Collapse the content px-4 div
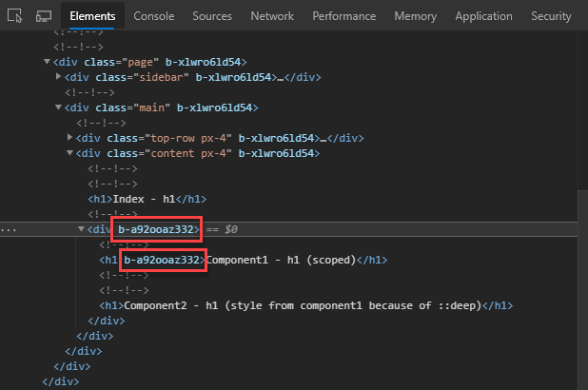The height and width of the screenshot is (390, 588). click(70, 153)
